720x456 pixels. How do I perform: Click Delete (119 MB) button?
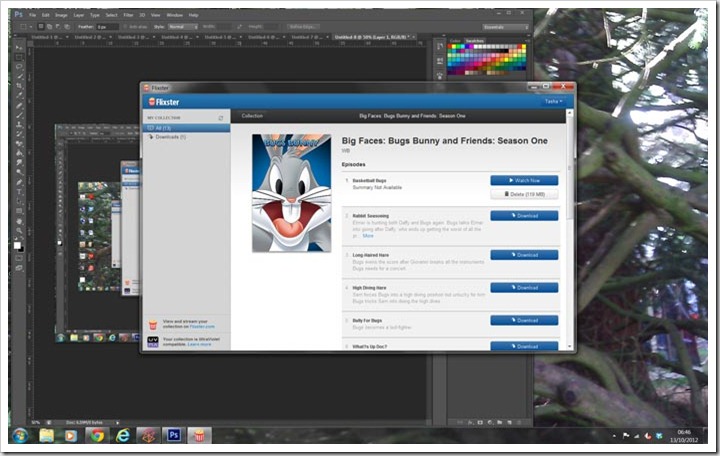coord(524,194)
